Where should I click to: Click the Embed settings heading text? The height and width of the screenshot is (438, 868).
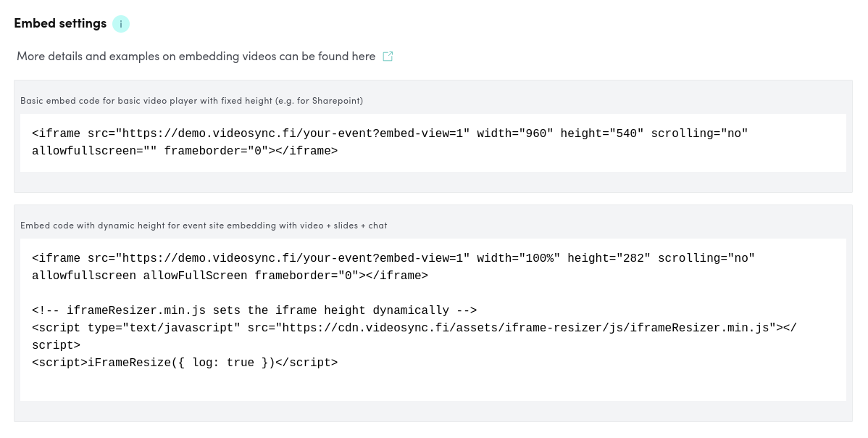coord(60,23)
